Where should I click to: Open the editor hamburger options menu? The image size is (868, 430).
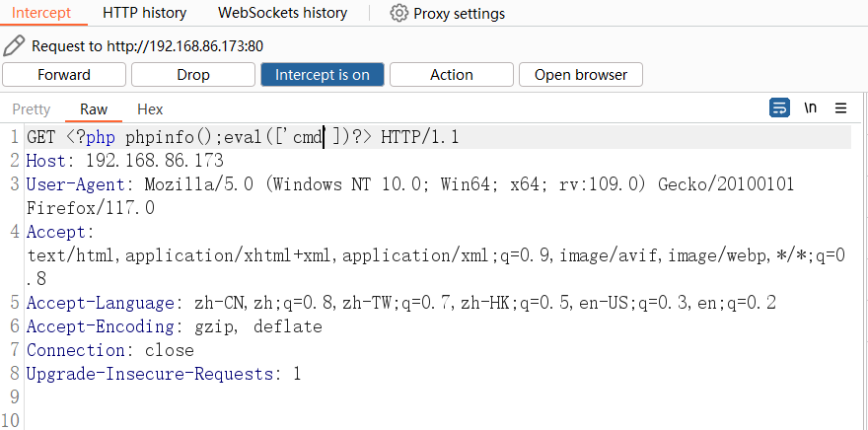(x=840, y=107)
